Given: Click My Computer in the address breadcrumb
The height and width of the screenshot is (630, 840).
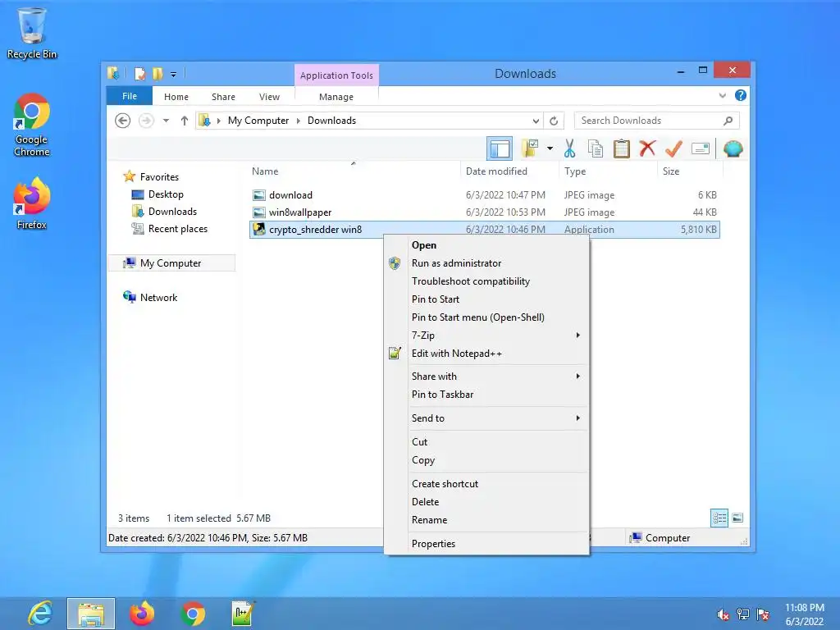Looking at the screenshot, I should click(258, 121).
